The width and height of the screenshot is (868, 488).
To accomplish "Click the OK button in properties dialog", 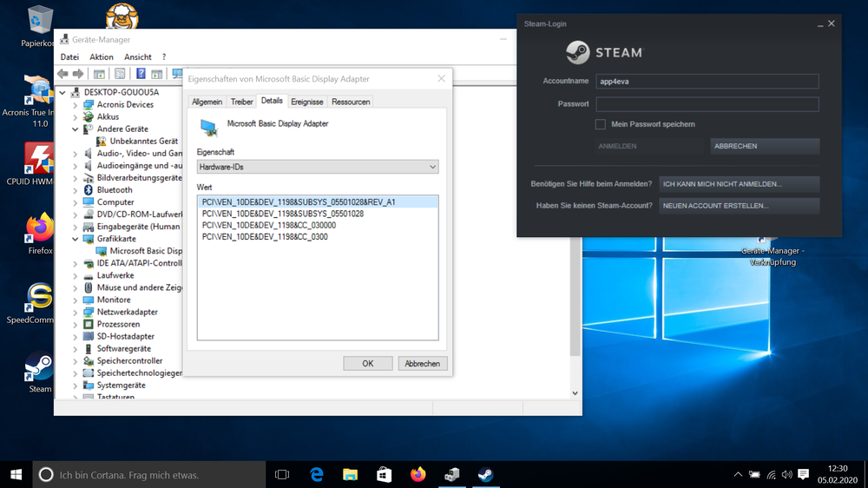I will click(x=367, y=364).
